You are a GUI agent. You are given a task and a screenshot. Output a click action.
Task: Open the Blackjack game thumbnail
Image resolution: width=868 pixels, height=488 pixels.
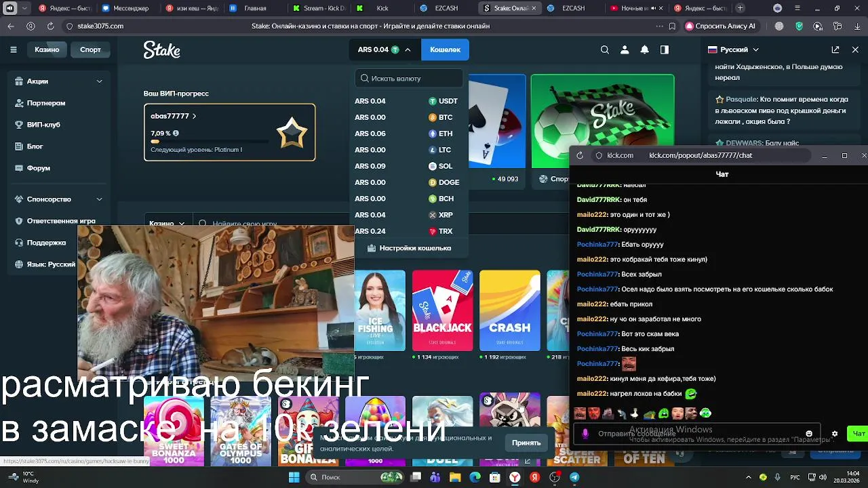pos(442,310)
